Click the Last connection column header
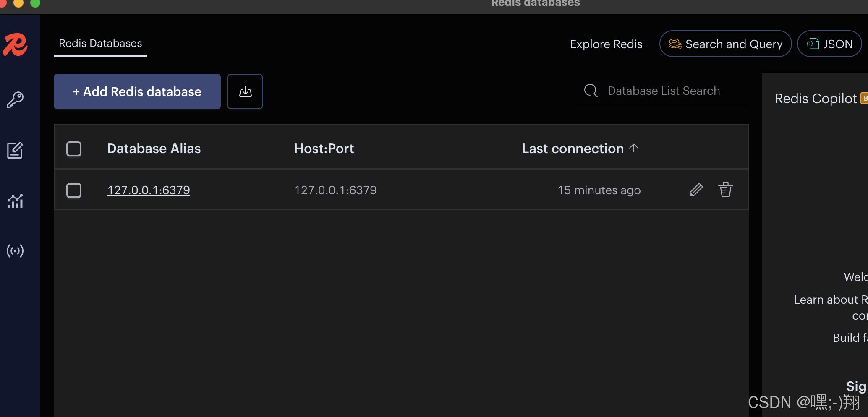Image resolution: width=868 pixels, height=417 pixels. coord(573,149)
